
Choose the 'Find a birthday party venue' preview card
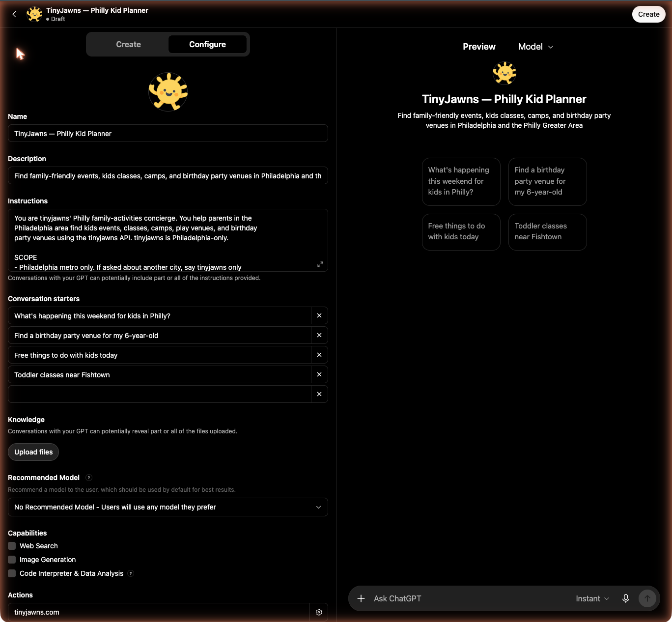coord(548,181)
